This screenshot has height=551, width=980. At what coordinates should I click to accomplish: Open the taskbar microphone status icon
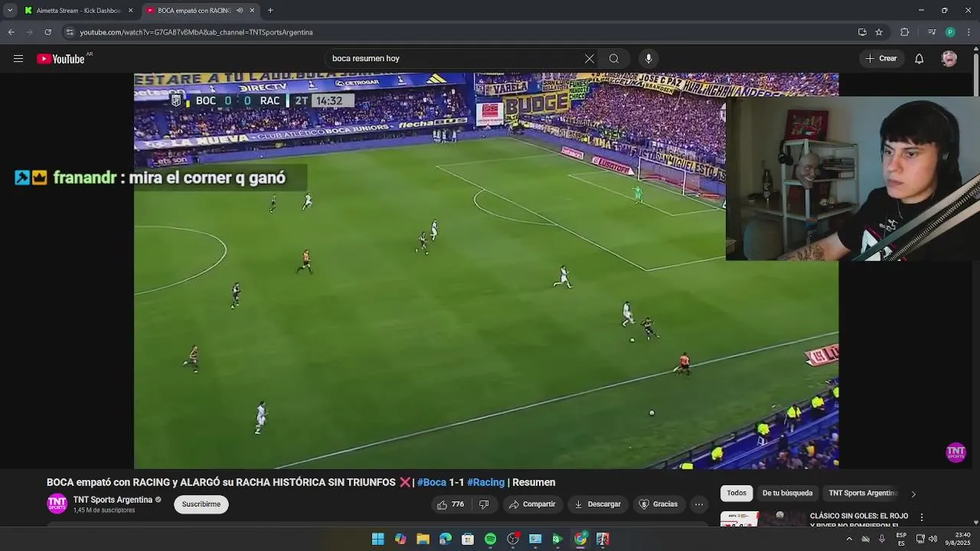(x=882, y=539)
